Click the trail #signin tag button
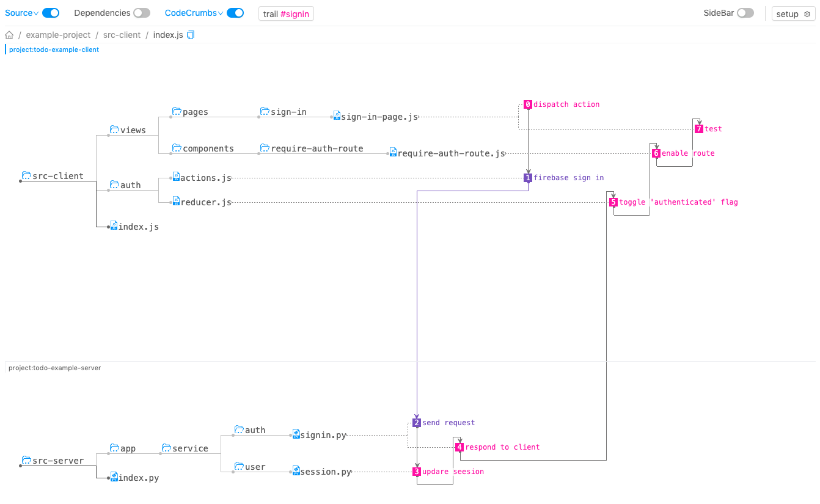Screen dimensions: 820x504 point(286,14)
